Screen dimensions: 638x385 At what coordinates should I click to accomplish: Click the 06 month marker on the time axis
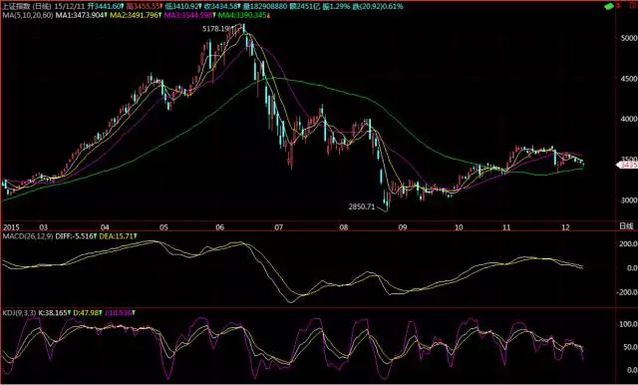220,227
